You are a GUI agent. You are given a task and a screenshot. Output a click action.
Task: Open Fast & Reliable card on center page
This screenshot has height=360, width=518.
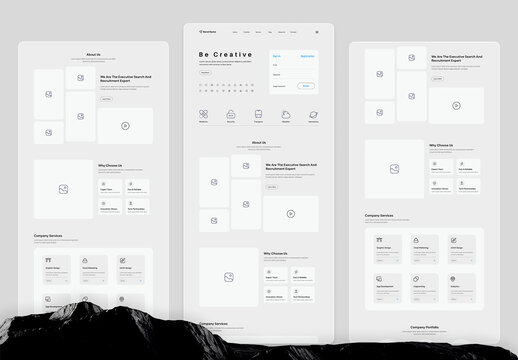point(303,275)
